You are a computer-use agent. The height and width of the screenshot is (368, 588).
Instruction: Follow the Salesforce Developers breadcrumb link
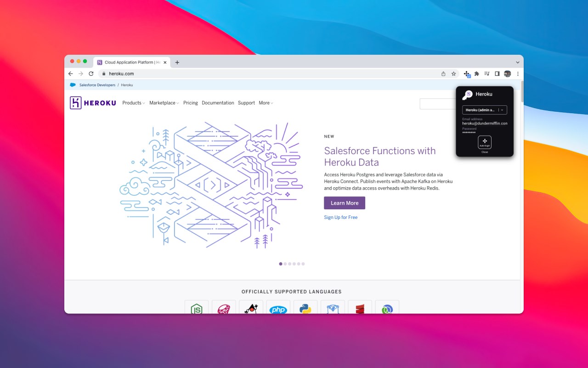97,85
